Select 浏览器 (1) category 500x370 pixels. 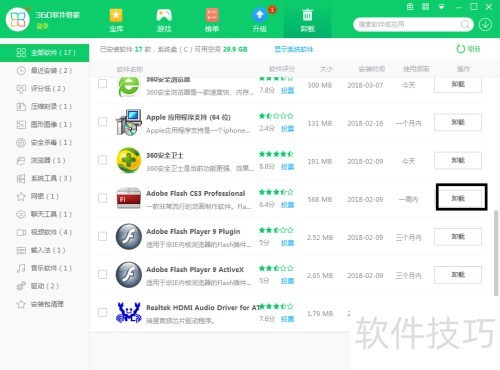[44, 161]
